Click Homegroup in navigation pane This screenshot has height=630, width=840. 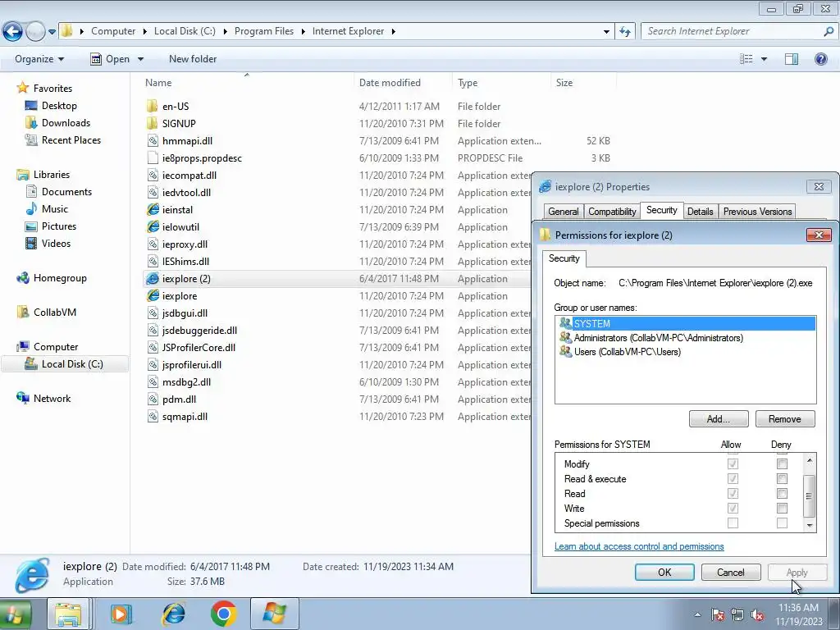tap(59, 278)
